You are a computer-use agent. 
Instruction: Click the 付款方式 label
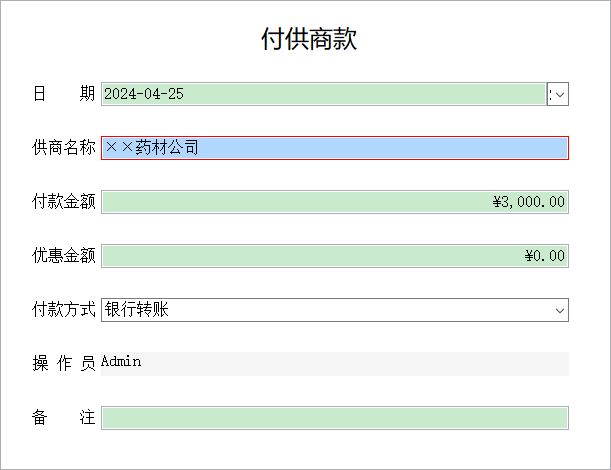pyautogui.click(x=63, y=310)
